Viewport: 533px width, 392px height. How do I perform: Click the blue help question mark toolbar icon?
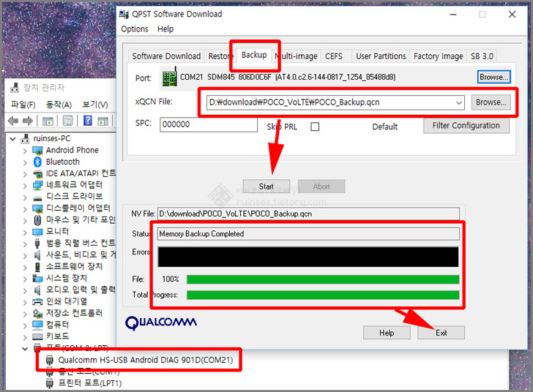click(x=88, y=121)
